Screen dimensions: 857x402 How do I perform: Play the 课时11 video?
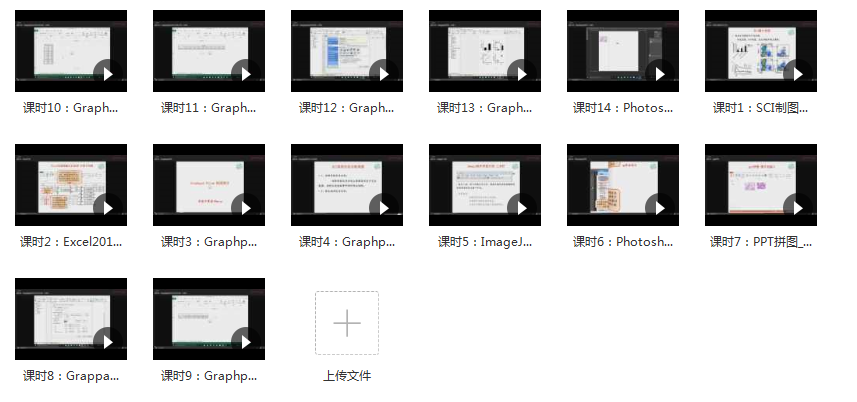245,73
